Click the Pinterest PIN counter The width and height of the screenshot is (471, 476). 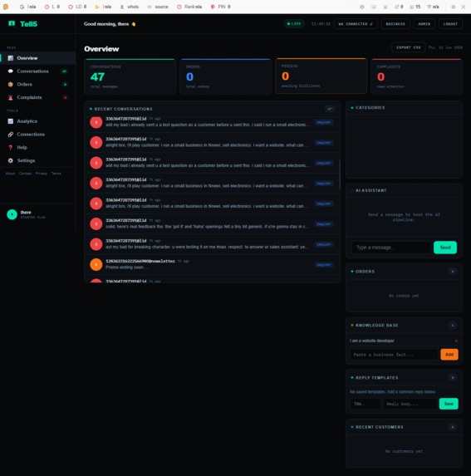tap(221, 7)
